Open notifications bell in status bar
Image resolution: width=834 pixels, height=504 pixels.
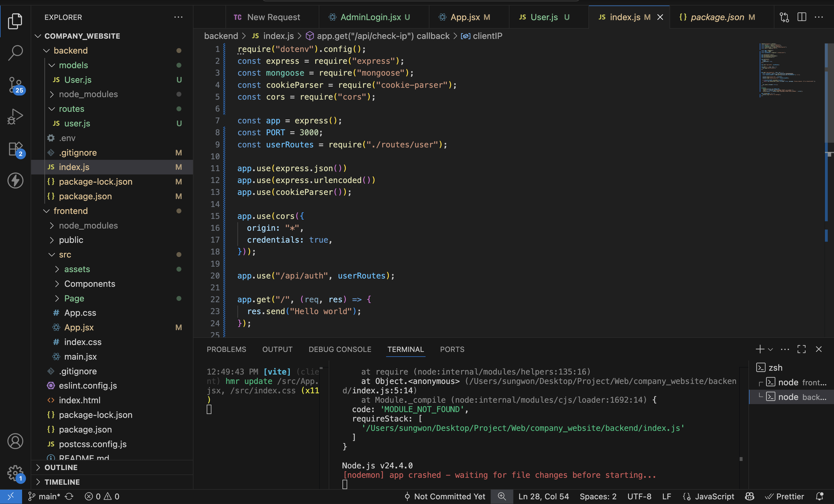tap(819, 496)
